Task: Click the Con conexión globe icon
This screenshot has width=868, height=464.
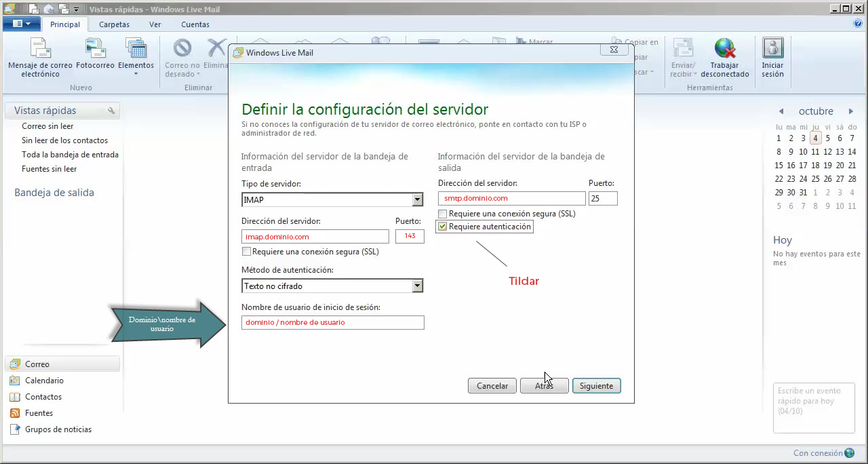Action: point(850,453)
